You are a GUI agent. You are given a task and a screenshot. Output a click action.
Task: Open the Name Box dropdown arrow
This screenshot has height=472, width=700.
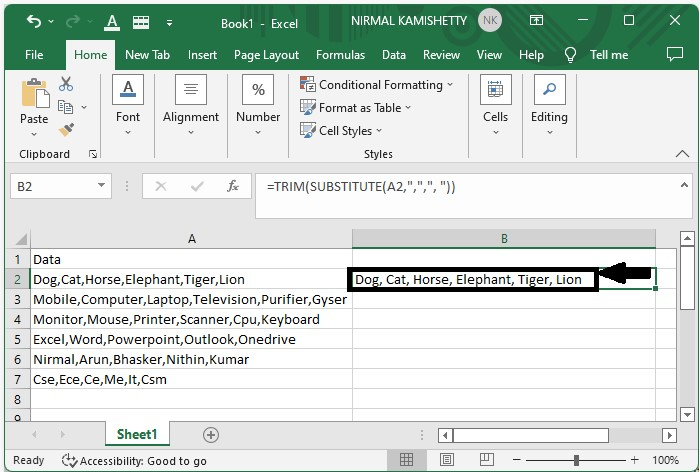tap(101, 185)
